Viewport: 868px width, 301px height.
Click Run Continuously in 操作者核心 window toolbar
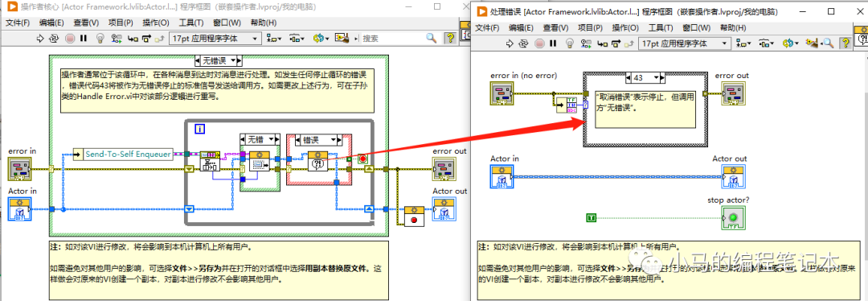click(55, 39)
